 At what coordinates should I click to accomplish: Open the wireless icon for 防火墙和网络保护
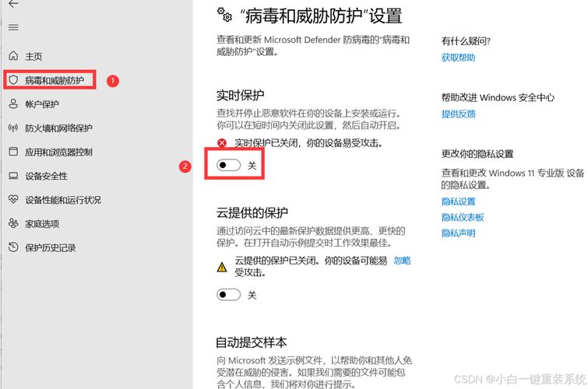tap(13, 128)
